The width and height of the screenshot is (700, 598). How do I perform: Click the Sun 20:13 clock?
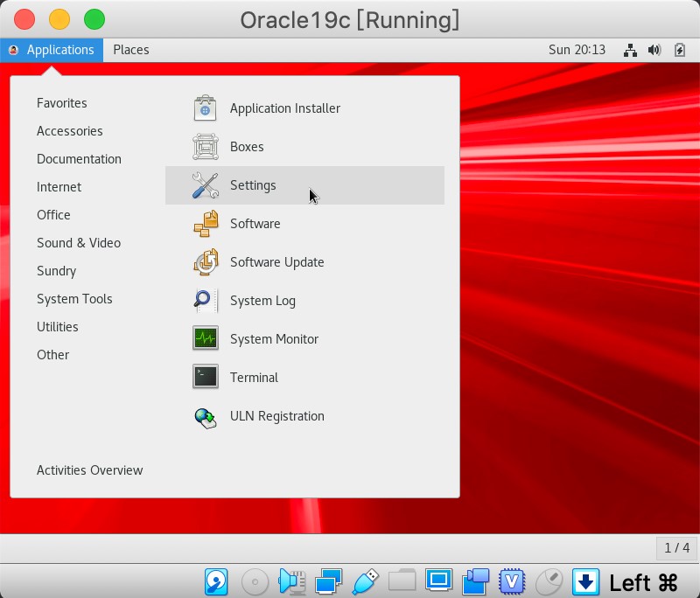(x=577, y=50)
